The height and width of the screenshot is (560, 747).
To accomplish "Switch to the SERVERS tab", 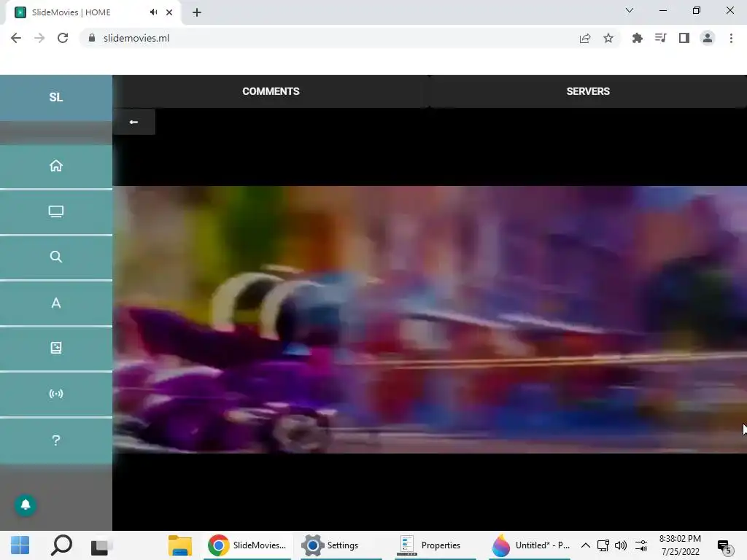I will 588,91.
